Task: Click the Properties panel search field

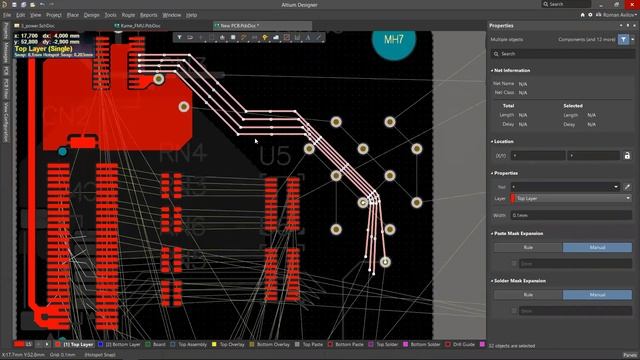Action: pos(562,54)
